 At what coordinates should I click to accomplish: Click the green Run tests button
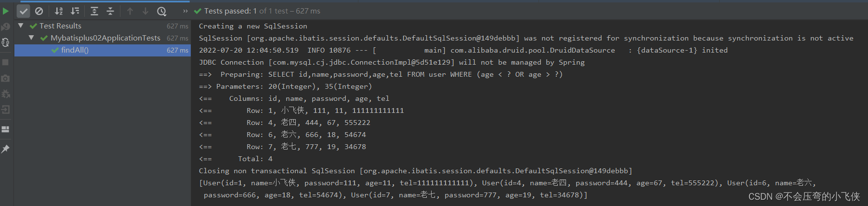click(6, 11)
